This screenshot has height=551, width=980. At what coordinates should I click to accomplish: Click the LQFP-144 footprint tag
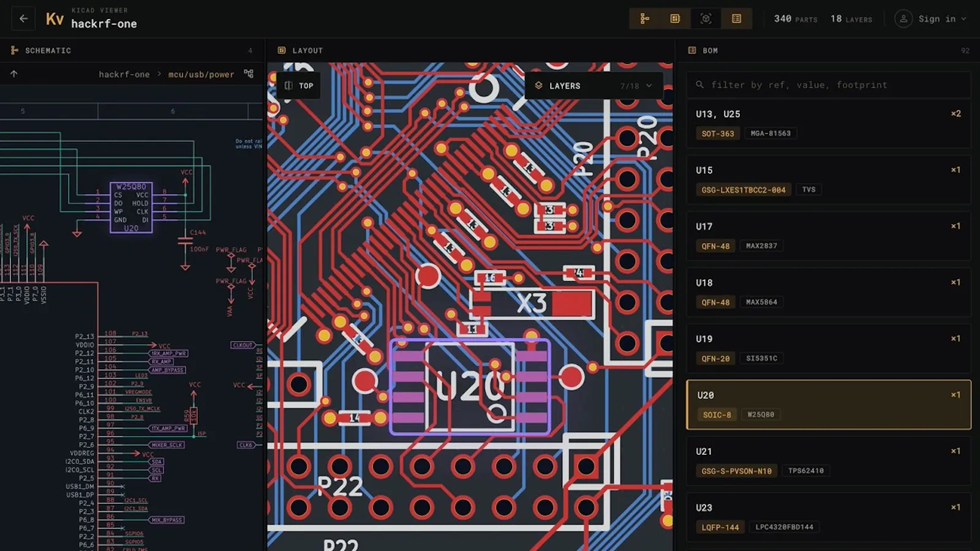coord(720,527)
